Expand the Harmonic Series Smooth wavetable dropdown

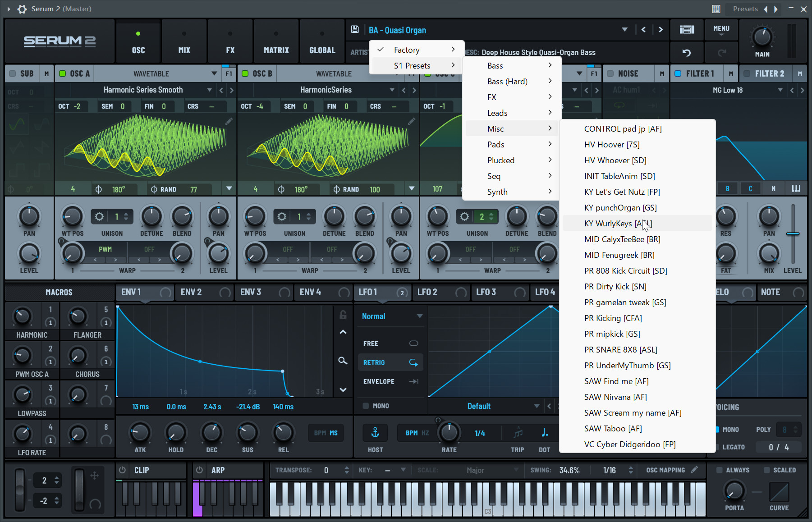click(209, 90)
